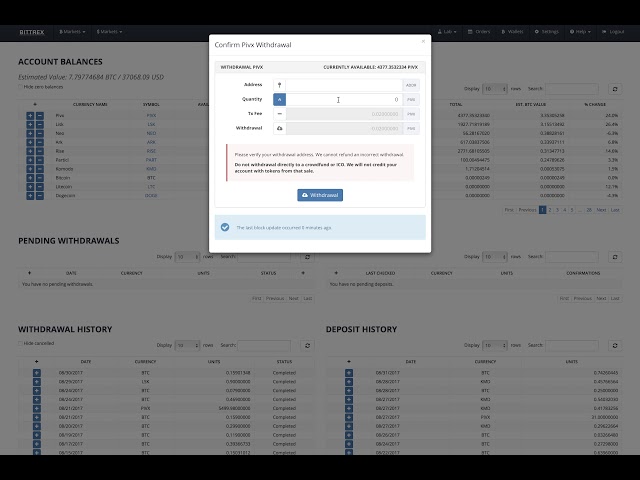The width and height of the screenshot is (640, 480).
Task: Toggle Hide zero balances checkbox
Action: tap(20, 87)
